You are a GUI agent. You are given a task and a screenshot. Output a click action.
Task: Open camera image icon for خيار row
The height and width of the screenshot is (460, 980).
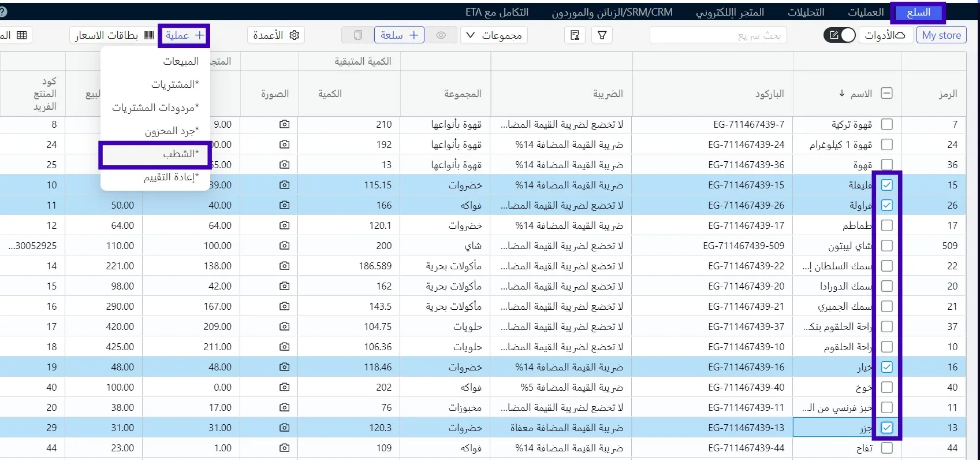(284, 367)
